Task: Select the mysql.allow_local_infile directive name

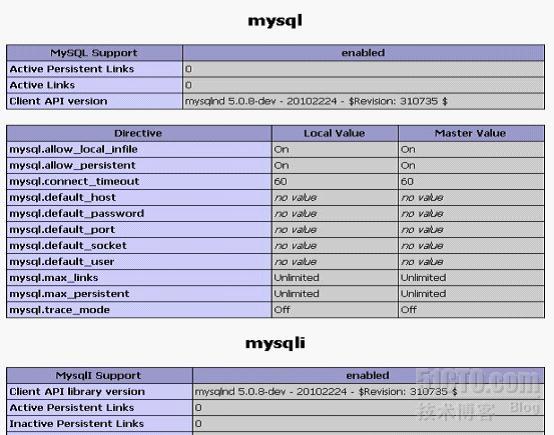Action: (x=73, y=149)
